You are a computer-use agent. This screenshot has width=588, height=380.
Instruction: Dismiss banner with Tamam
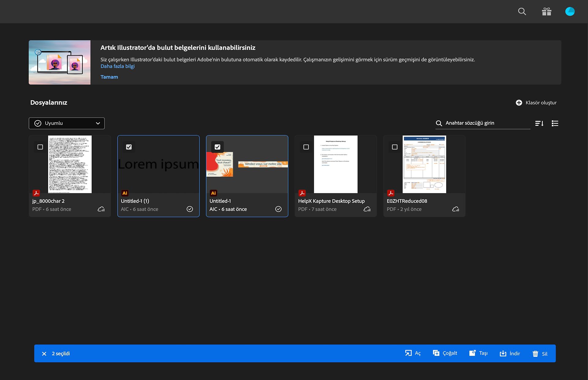tap(109, 77)
